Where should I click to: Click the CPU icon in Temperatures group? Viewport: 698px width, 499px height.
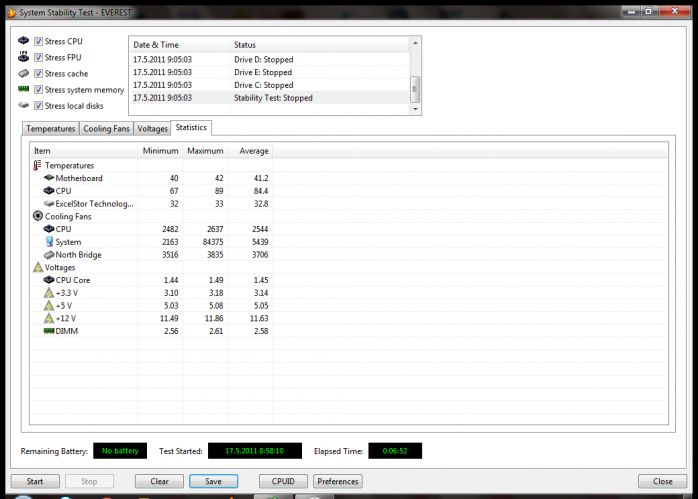[x=49, y=191]
